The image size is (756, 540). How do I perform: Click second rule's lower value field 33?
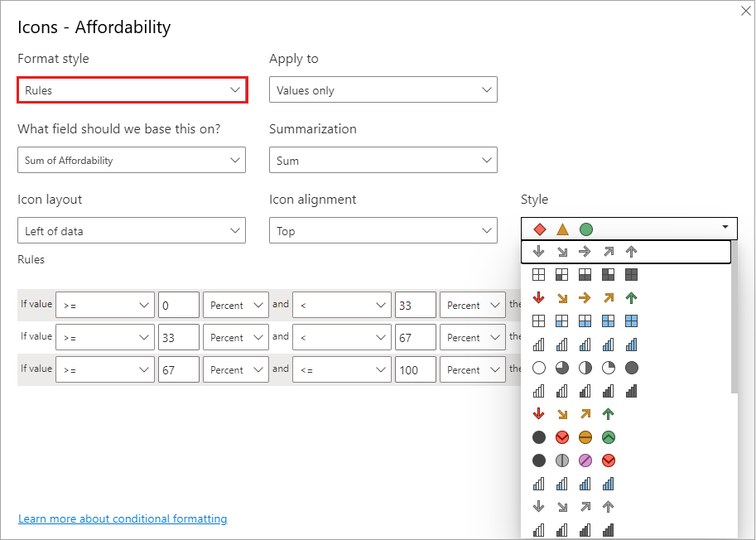click(179, 337)
